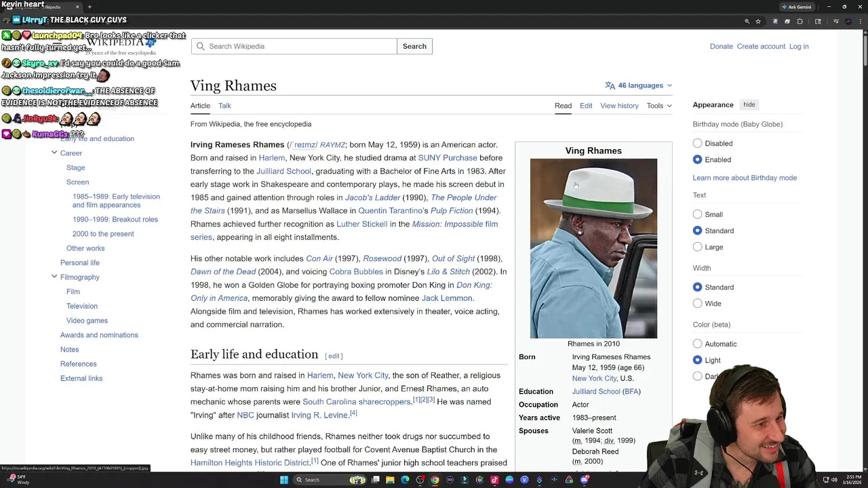The width and height of the screenshot is (868, 488).
Task: Open Chrome three-dot menu
Action: click(x=861, y=22)
